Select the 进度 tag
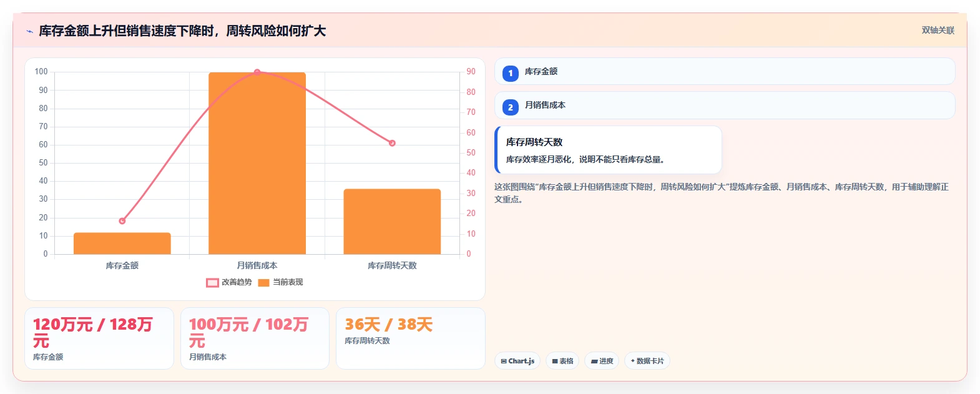 coord(602,361)
